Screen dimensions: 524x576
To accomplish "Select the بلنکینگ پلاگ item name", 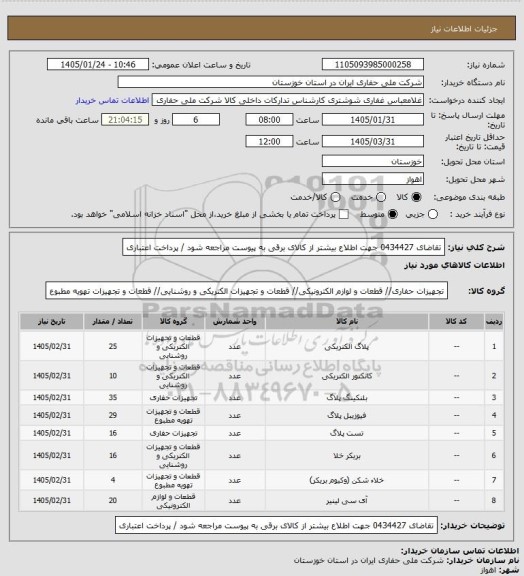I will coord(347,397).
